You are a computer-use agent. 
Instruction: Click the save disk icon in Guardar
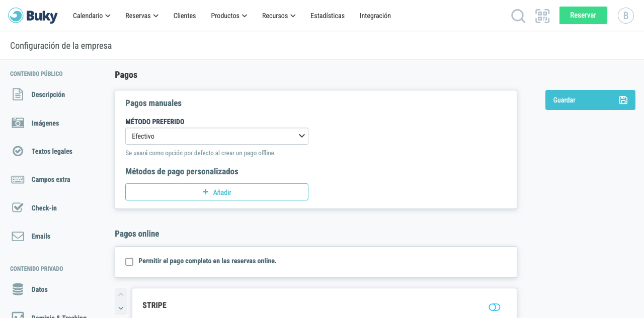click(x=623, y=100)
